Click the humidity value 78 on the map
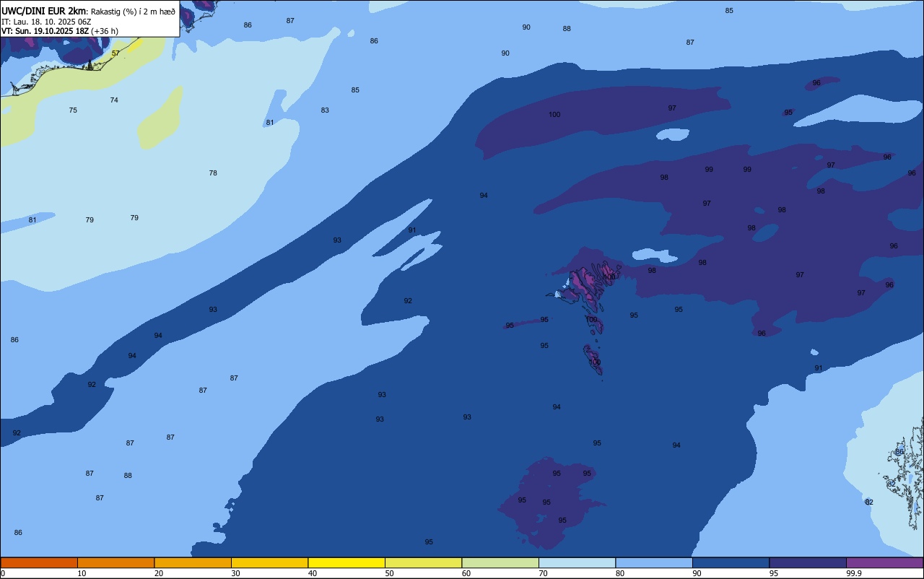924x579 pixels. tap(213, 173)
